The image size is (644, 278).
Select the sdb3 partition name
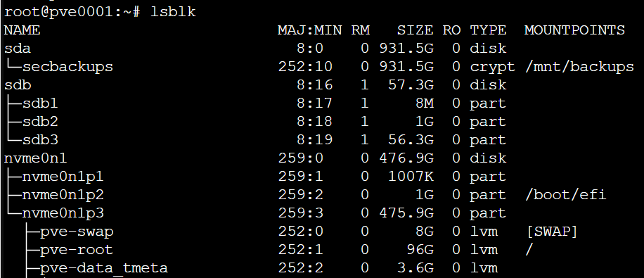coord(40,140)
